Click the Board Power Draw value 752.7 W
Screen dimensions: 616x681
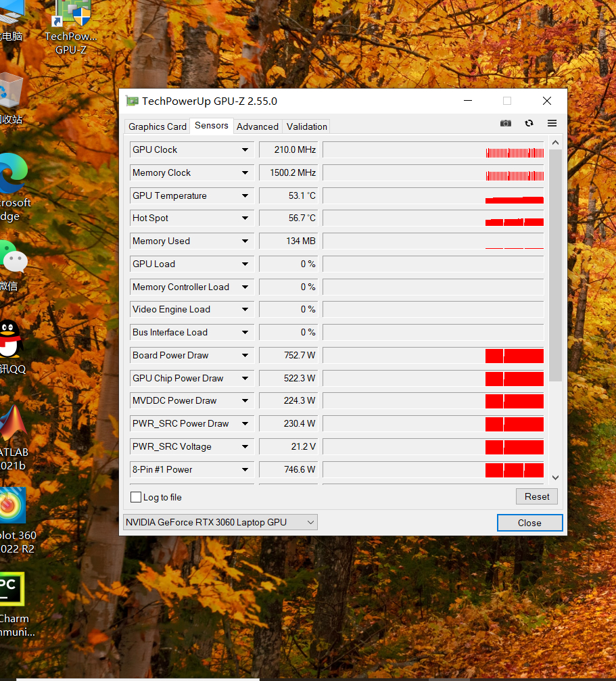289,355
